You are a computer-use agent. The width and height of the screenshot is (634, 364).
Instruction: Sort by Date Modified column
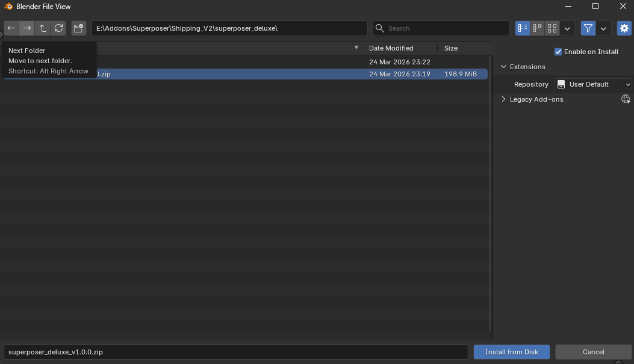pos(391,48)
